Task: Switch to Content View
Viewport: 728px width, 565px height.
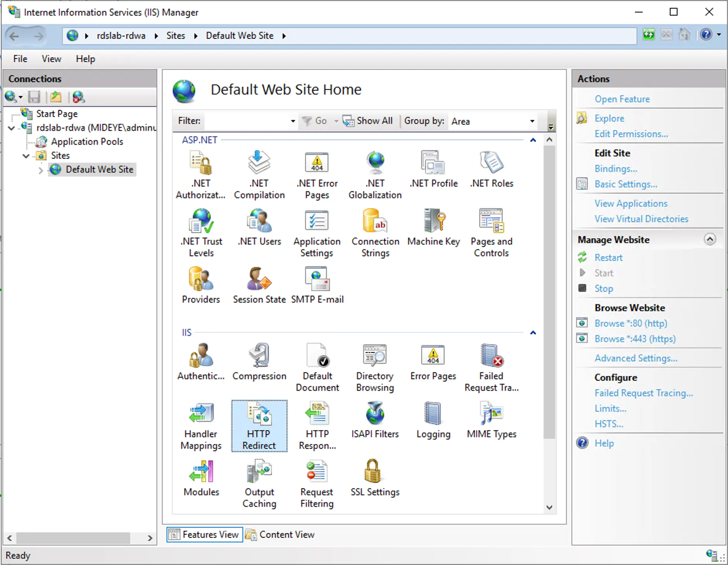Action: (x=287, y=534)
